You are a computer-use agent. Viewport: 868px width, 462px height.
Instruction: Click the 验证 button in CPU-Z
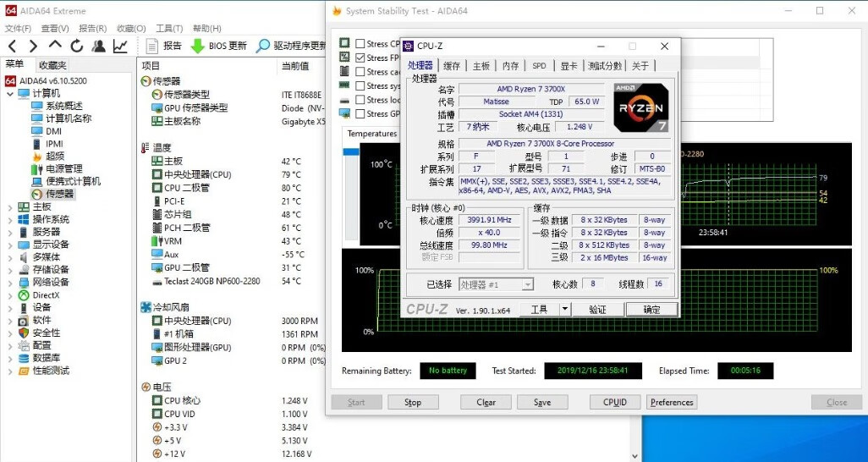pos(597,309)
